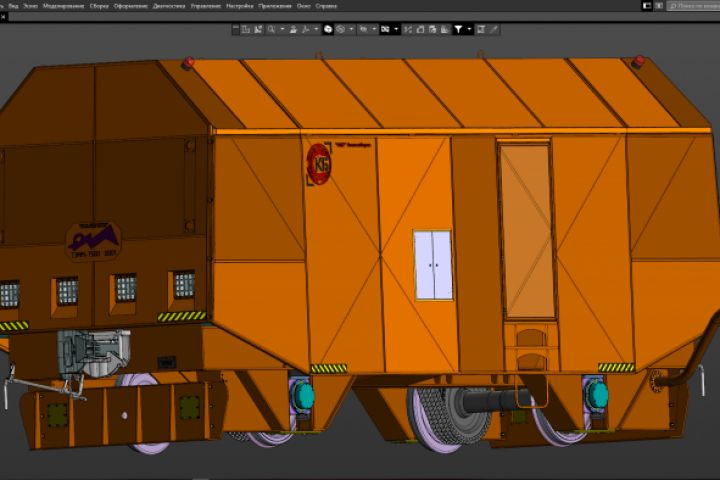
Task: Focus the command search field
Action: click(x=693, y=6)
